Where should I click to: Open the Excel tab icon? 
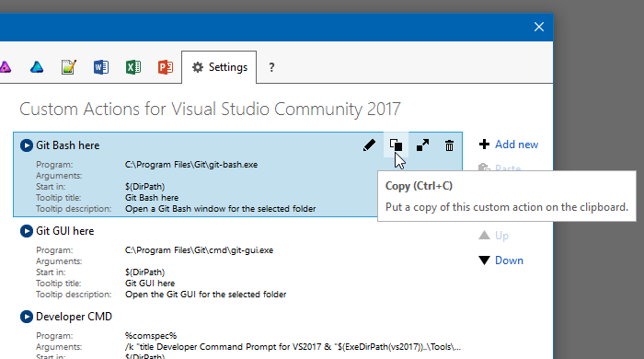tap(133, 67)
